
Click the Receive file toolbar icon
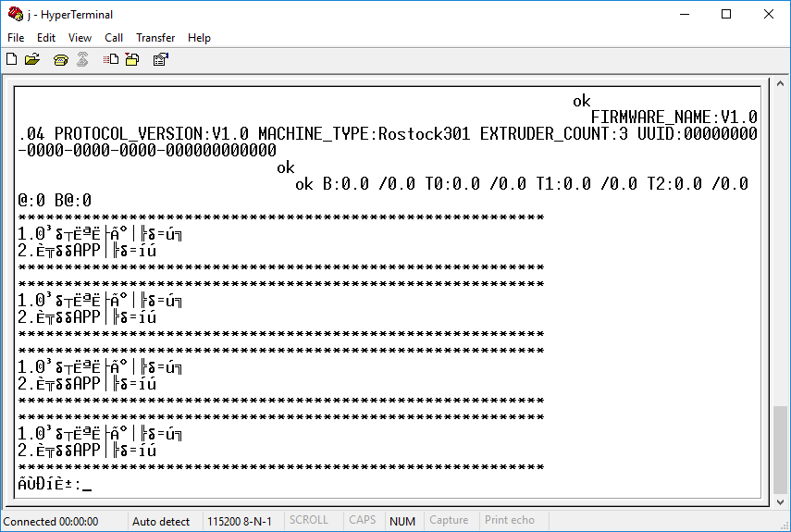pyautogui.click(x=131, y=59)
